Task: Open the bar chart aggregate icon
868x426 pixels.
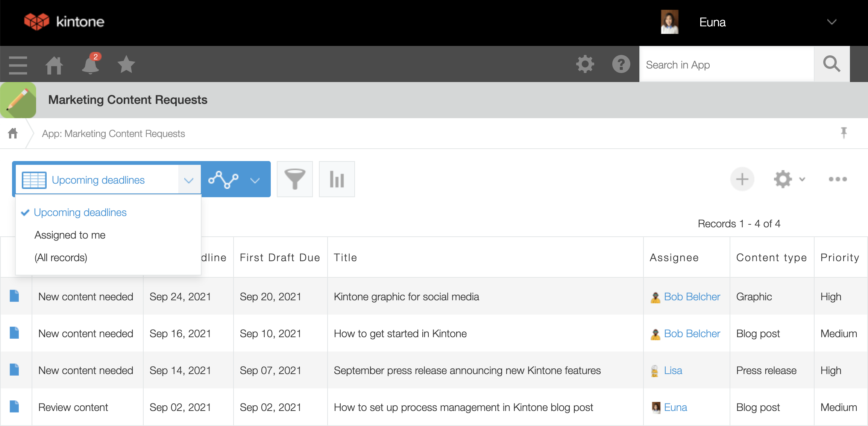Action: 337,179
